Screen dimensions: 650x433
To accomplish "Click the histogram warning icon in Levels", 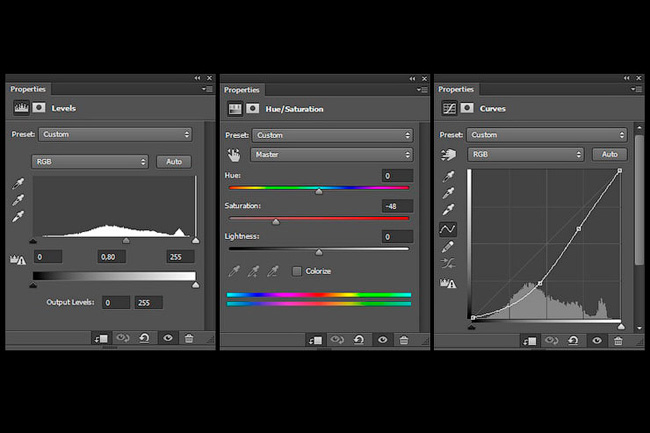I will [18, 259].
